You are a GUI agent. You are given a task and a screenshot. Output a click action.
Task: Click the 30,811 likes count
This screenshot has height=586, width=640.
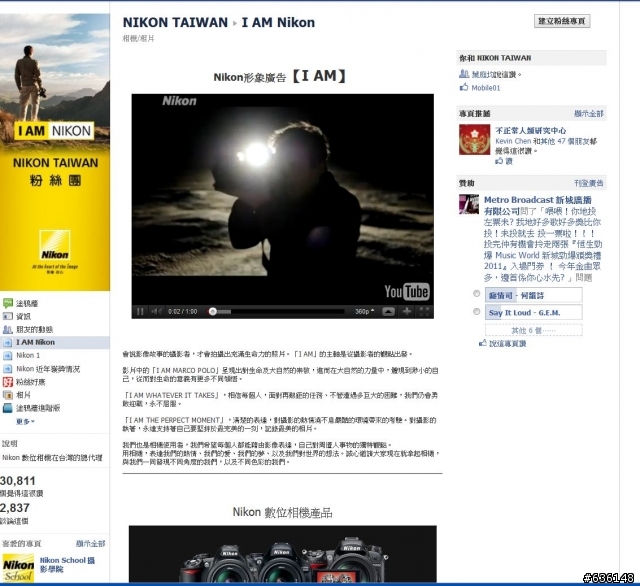coord(18,481)
